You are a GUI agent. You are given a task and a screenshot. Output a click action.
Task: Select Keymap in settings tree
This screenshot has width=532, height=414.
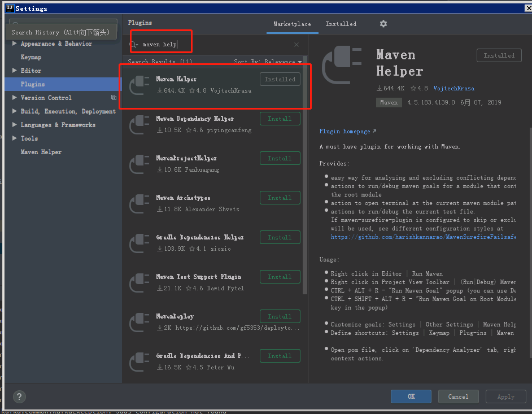[31, 57]
